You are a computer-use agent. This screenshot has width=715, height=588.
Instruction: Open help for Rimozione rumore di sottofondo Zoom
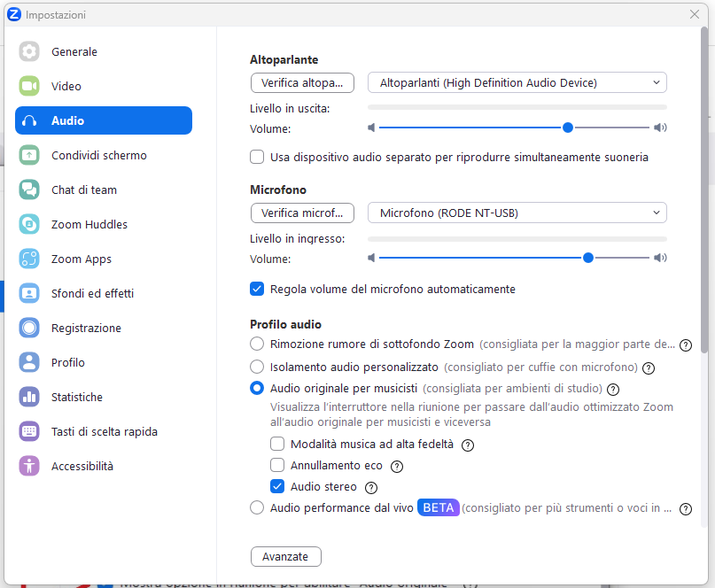[x=686, y=345]
